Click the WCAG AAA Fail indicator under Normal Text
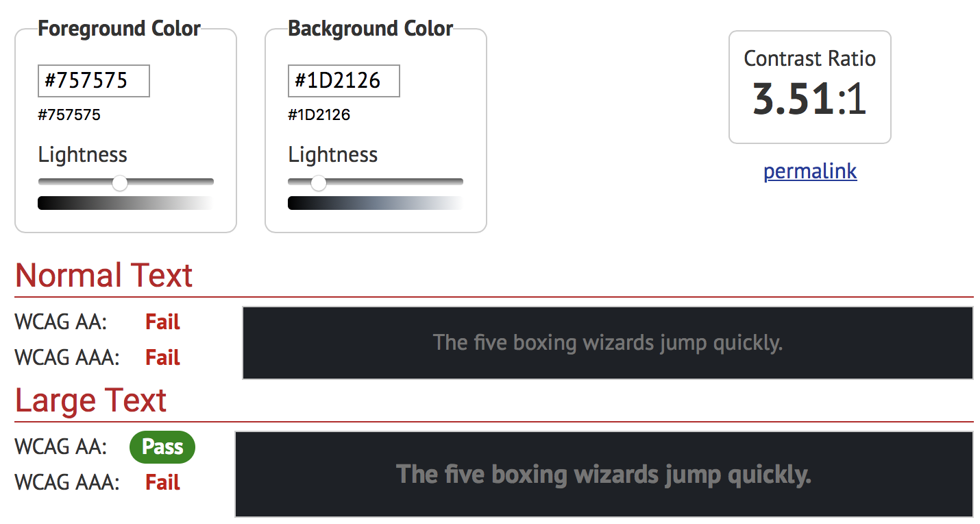 click(162, 357)
